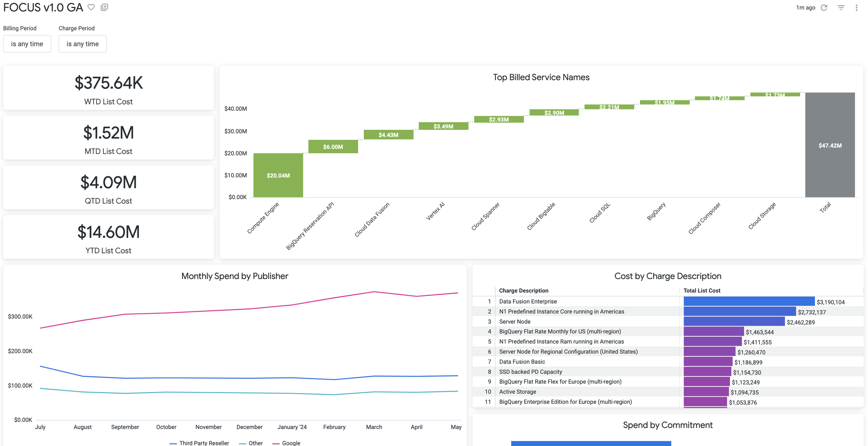Favorite the dashboard with the heart icon
868x446 pixels.
(91, 7)
